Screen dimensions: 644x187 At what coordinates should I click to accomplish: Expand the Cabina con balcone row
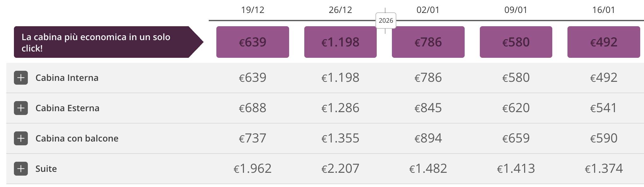click(21, 138)
